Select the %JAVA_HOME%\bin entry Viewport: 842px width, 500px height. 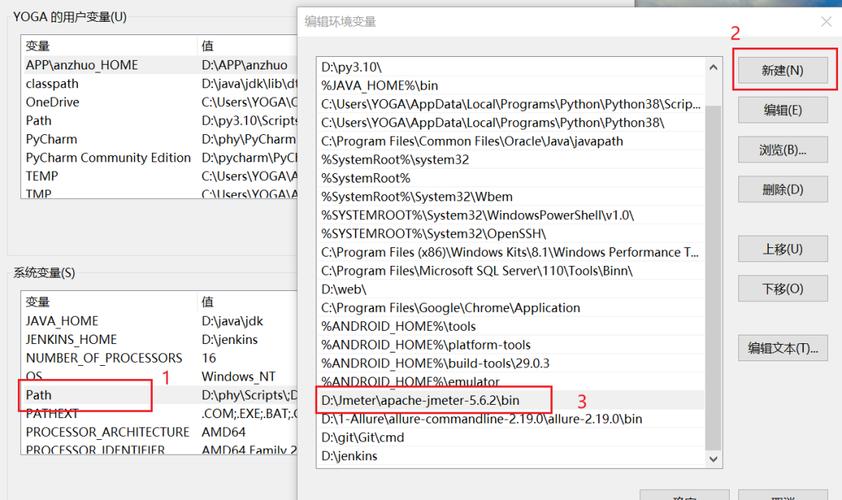[379, 85]
